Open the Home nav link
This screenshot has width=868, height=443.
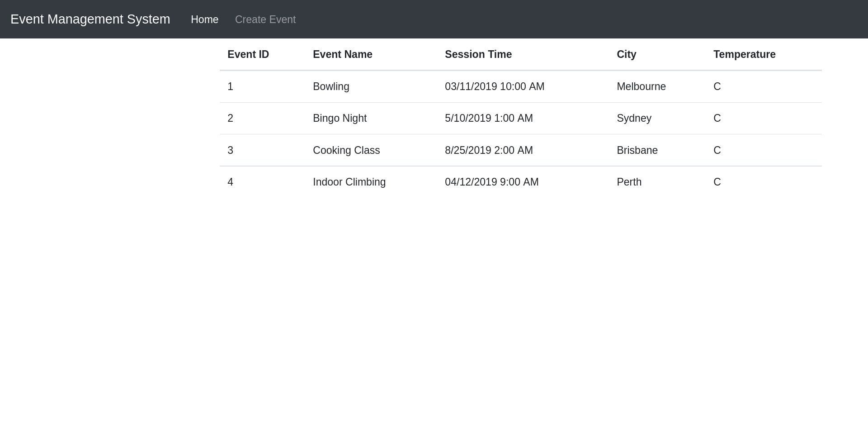(204, 19)
